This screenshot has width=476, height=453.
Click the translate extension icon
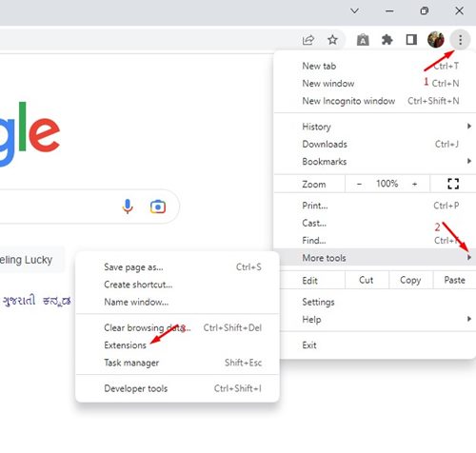(x=363, y=40)
